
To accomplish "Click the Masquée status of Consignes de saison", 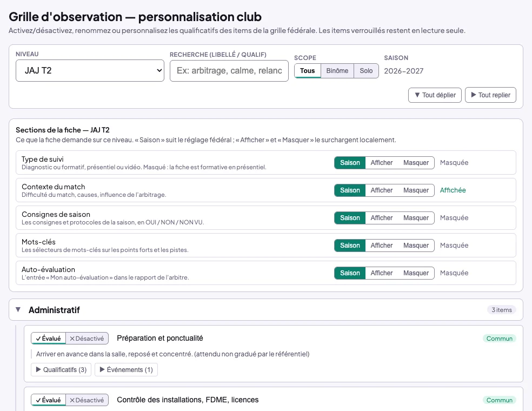I will pos(454,217).
